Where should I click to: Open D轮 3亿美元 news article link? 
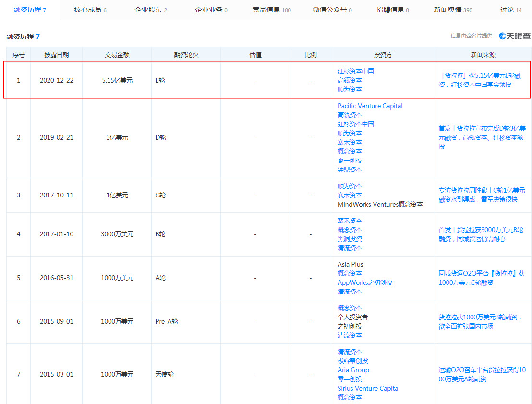coord(482,137)
